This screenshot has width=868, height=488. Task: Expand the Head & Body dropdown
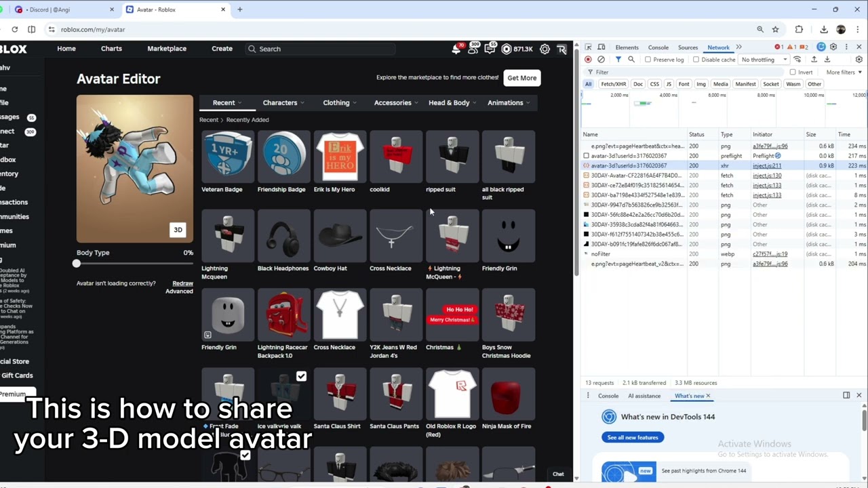click(453, 102)
